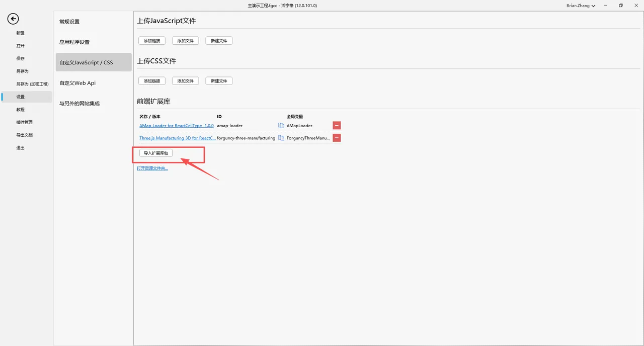Click the global variable text AMapLoader
Viewport: 644px width, 346px height.
click(x=299, y=126)
